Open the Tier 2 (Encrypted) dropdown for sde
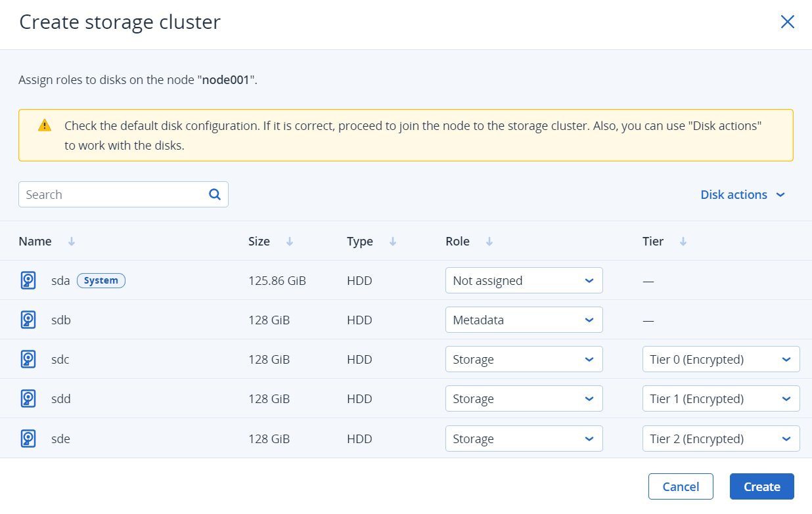The image size is (812, 514). (x=721, y=438)
